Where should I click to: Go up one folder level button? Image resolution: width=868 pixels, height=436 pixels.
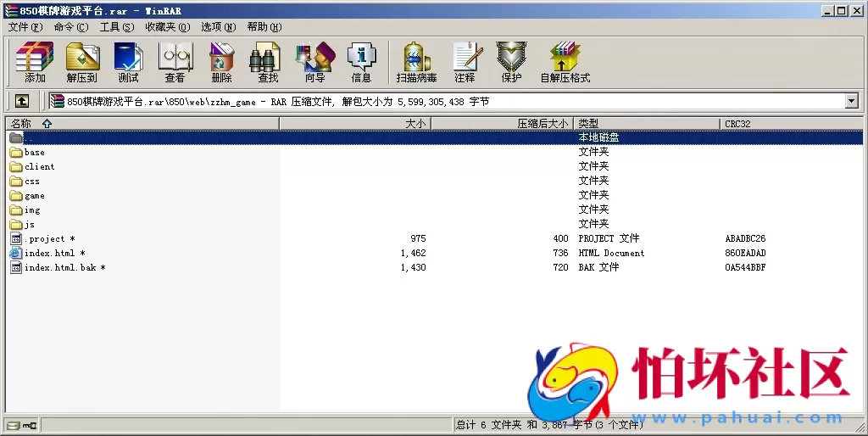coord(22,101)
